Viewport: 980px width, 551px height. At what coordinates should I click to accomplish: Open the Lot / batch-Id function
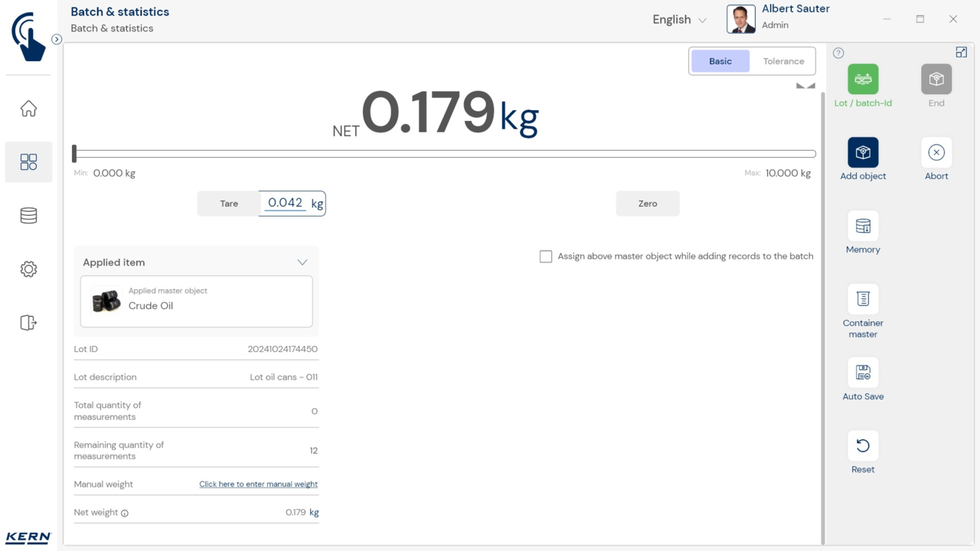click(x=863, y=80)
